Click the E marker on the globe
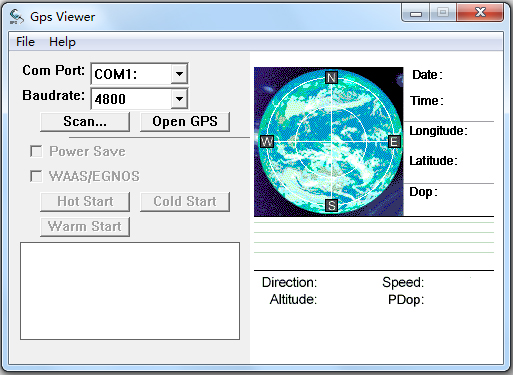Screen dimensions: 513x375 pos(394,142)
